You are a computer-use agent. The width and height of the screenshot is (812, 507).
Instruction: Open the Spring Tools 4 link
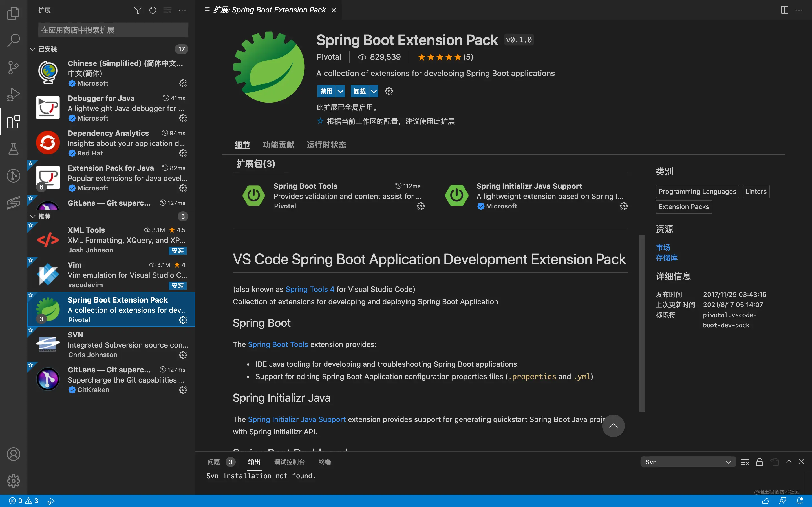pyautogui.click(x=310, y=289)
